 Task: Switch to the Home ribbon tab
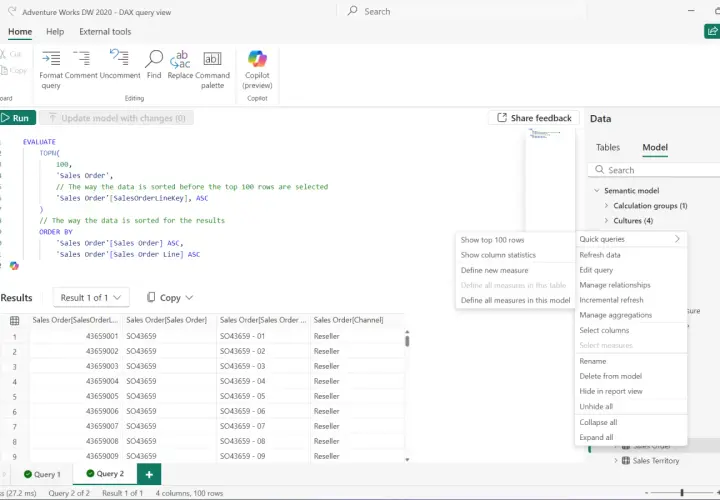[x=20, y=32]
